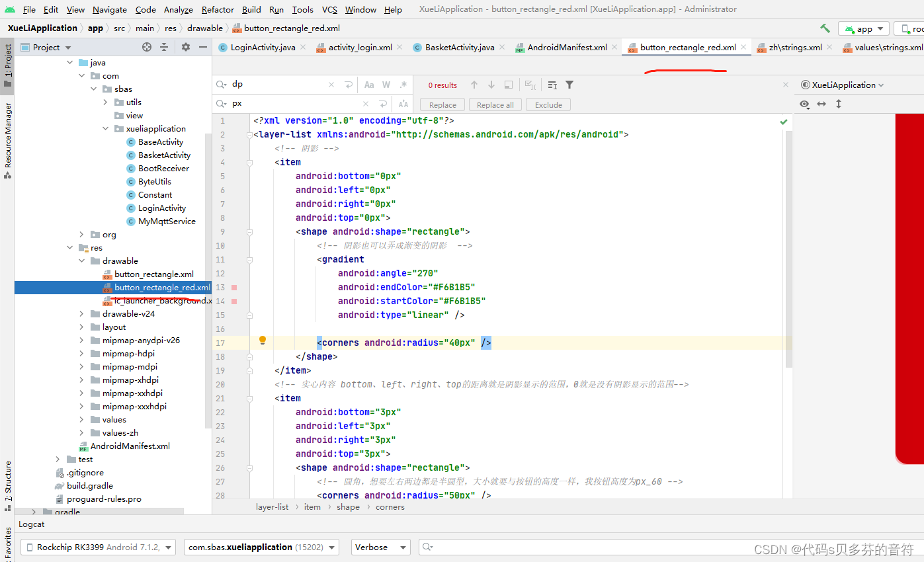924x562 pixels.
Task: Expand the layout folder
Action: [81, 327]
